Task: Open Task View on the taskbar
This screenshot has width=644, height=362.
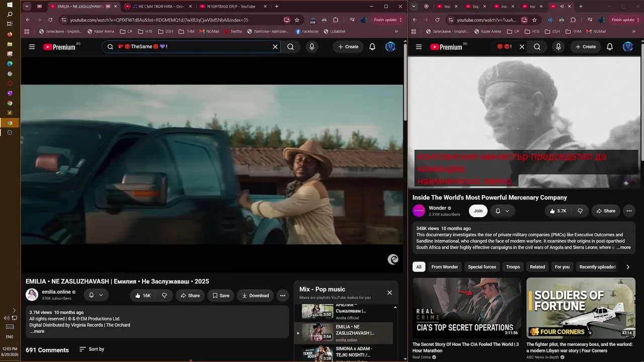Action: click(10, 24)
